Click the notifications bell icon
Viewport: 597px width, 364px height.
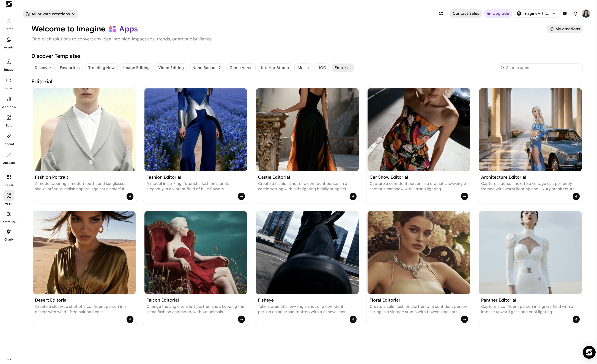tap(575, 13)
